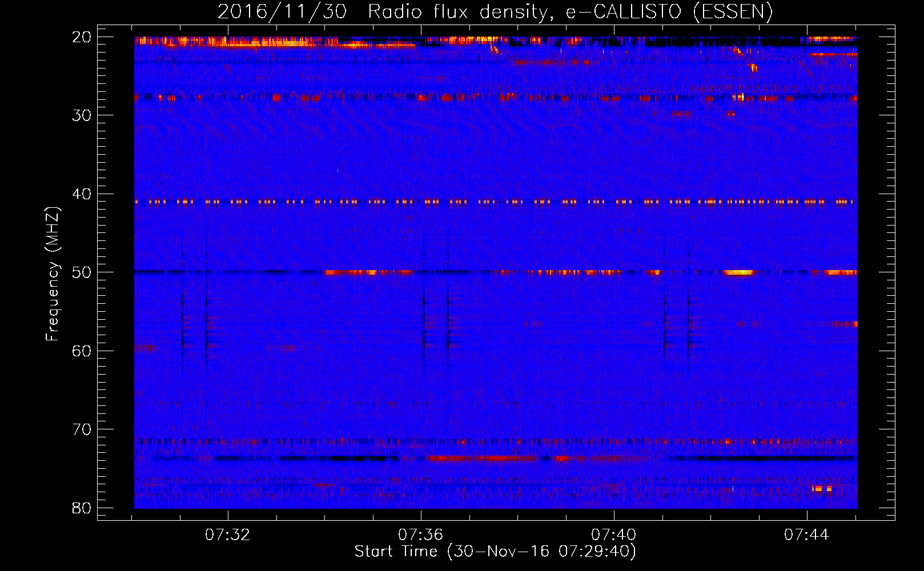Viewport: 924px width, 571px height.
Task: Click the '30' frequency tick label
Action: [x=82, y=115]
